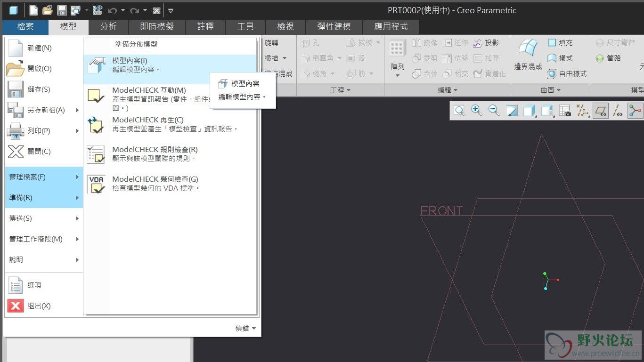The image size is (644, 362).
Task: Click the Zoom Out icon in graphics toolbar
Action: click(494, 111)
